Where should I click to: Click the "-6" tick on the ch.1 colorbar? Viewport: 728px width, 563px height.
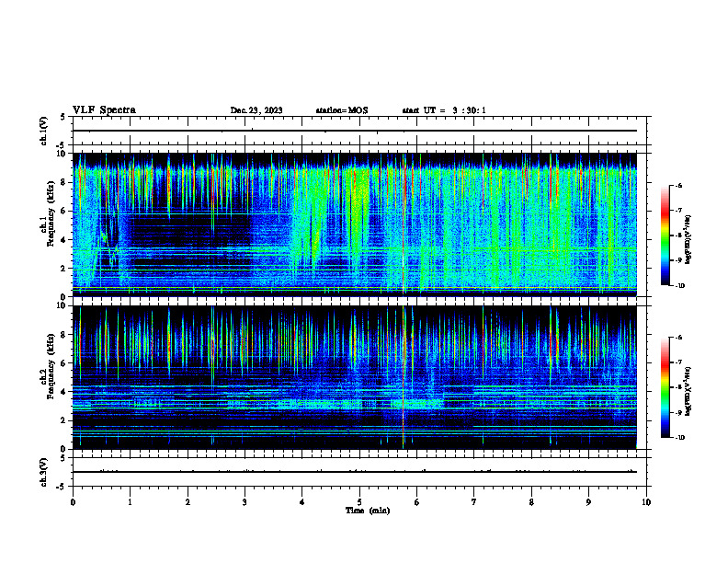point(679,186)
